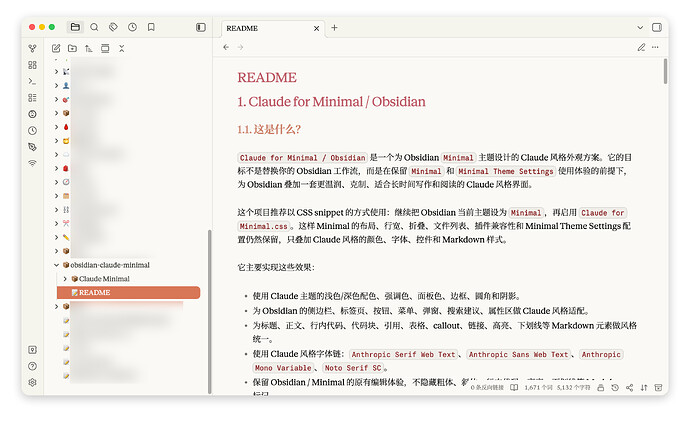Expand the folder with pencil icon
The image size is (690, 421).
click(56, 237)
